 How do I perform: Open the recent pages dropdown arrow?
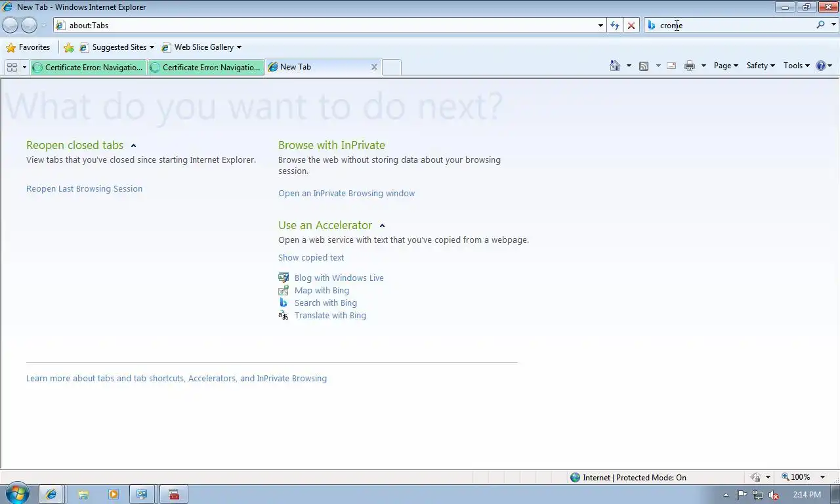[44, 25]
